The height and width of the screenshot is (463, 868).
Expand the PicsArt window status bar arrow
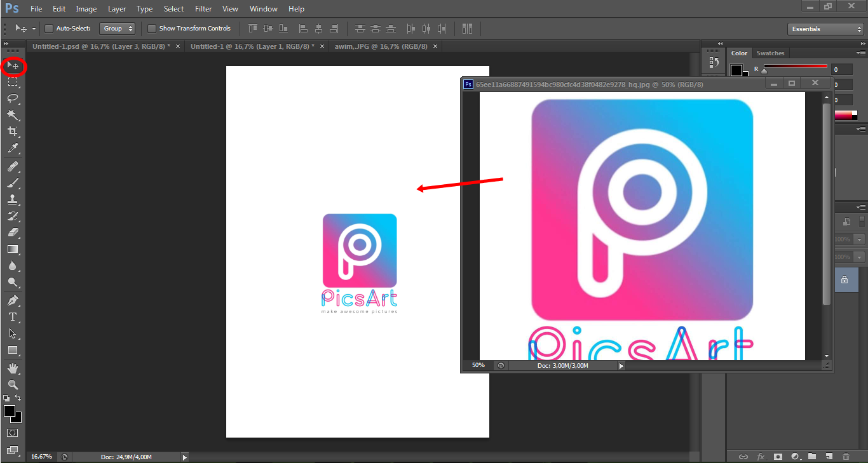pyautogui.click(x=621, y=365)
